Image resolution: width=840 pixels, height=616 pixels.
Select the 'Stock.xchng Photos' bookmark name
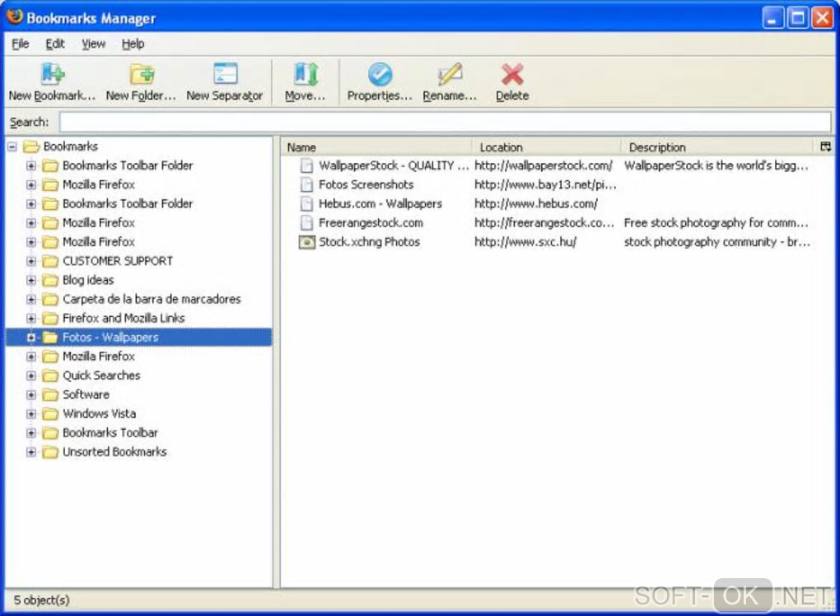(369, 242)
